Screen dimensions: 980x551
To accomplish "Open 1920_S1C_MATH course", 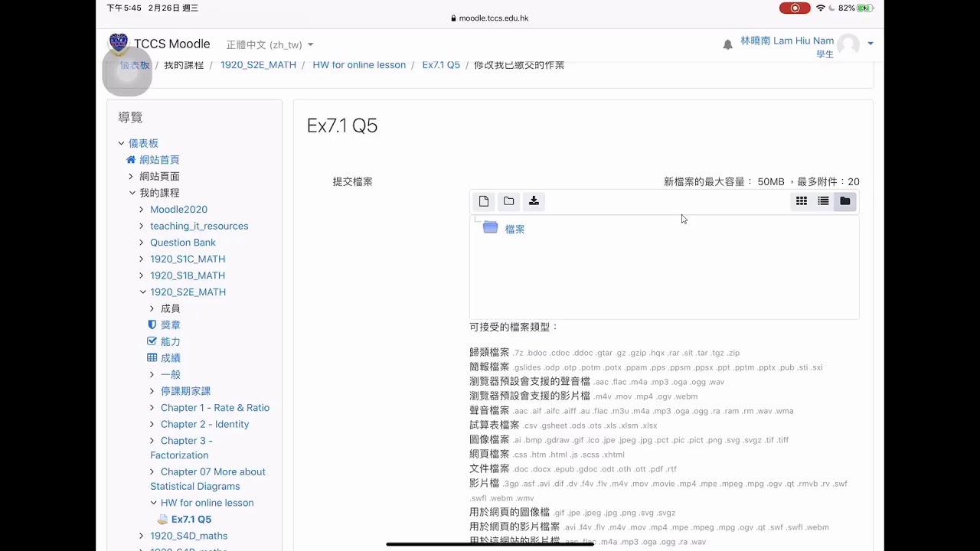I will coord(188,259).
